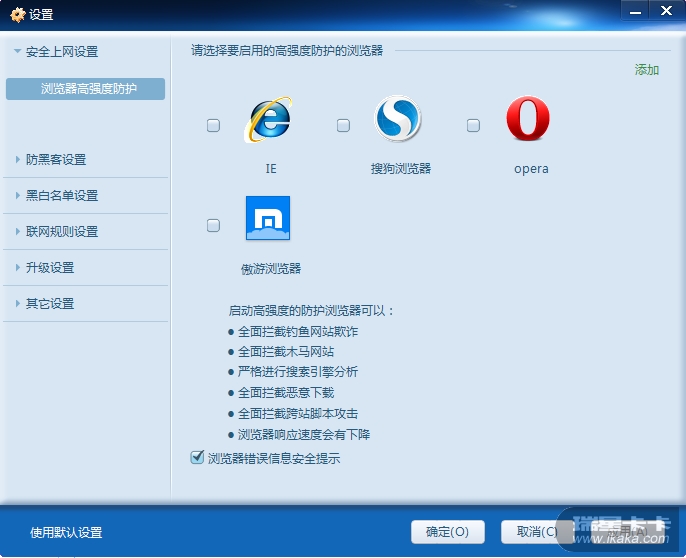Image resolution: width=686 pixels, height=558 pixels.
Task: Click the IE browser icon
Action: (268, 119)
